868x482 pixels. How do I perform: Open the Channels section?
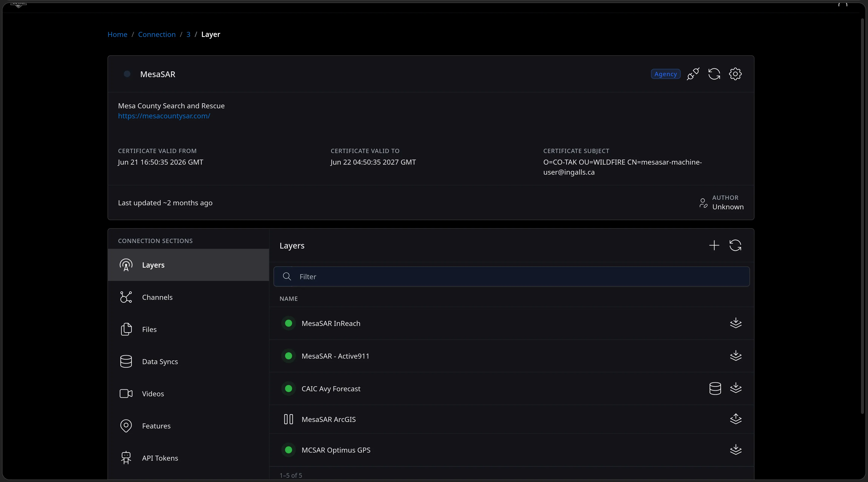click(x=188, y=297)
